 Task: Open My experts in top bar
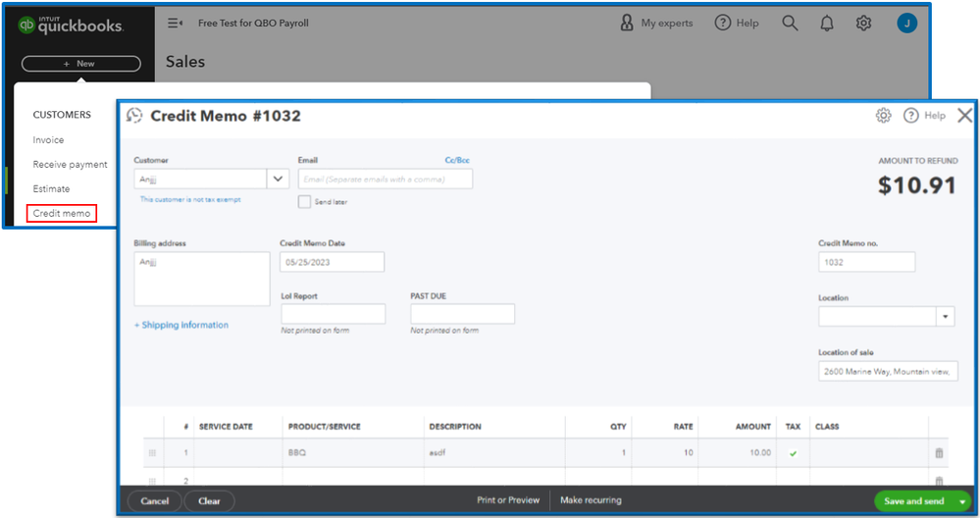tap(656, 24)
